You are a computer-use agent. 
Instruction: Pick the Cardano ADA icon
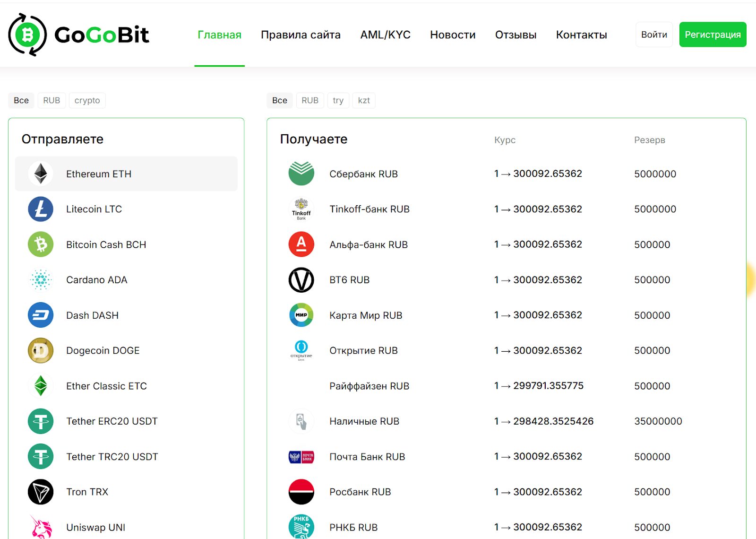coord(41,280)
